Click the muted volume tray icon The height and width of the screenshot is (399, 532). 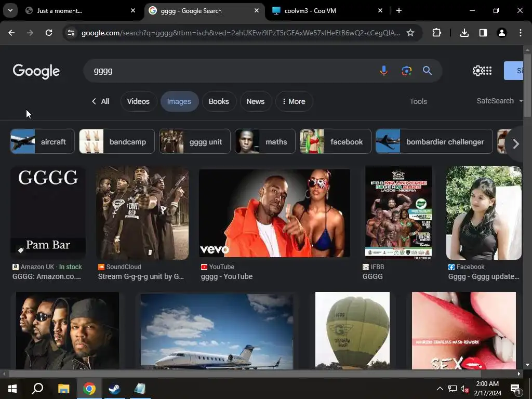(x=464, y=389)
